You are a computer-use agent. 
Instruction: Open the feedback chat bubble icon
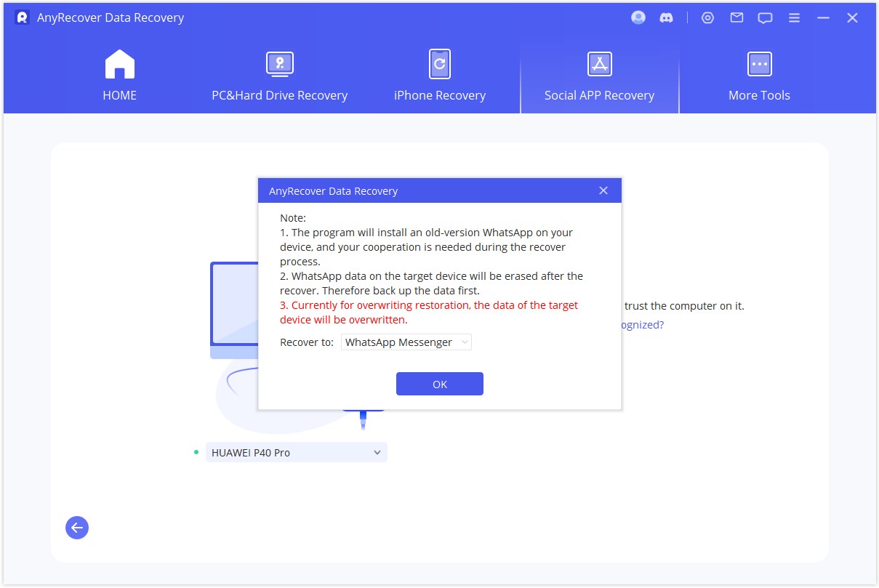click(x=764, y=17)
